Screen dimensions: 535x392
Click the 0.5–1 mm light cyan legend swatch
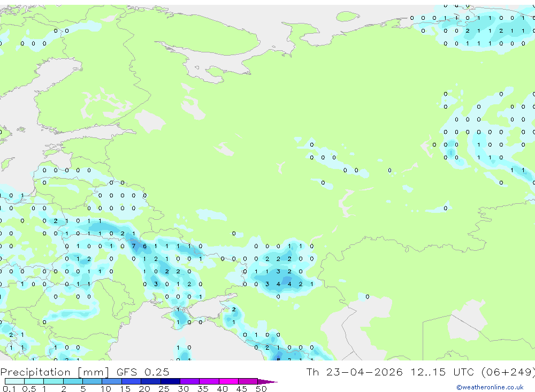point(34,381)
